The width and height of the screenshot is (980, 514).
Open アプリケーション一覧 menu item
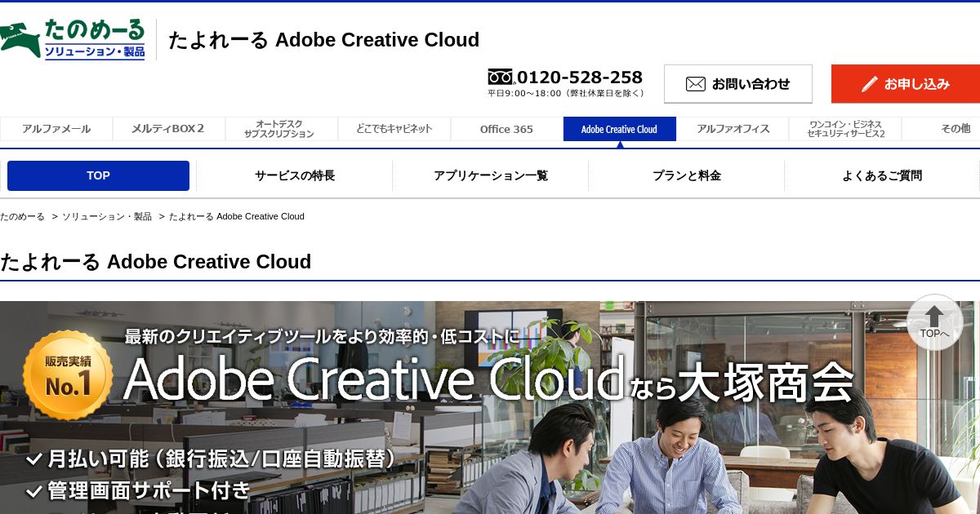point(491,175)
